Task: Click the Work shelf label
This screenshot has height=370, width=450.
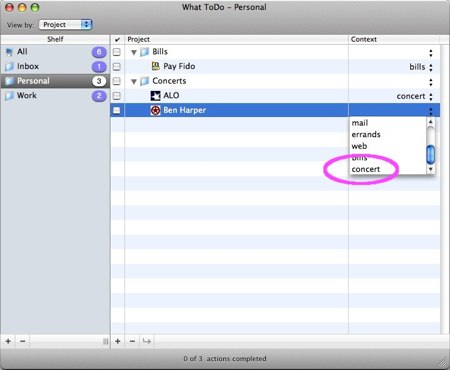Action: click(27, 96)
